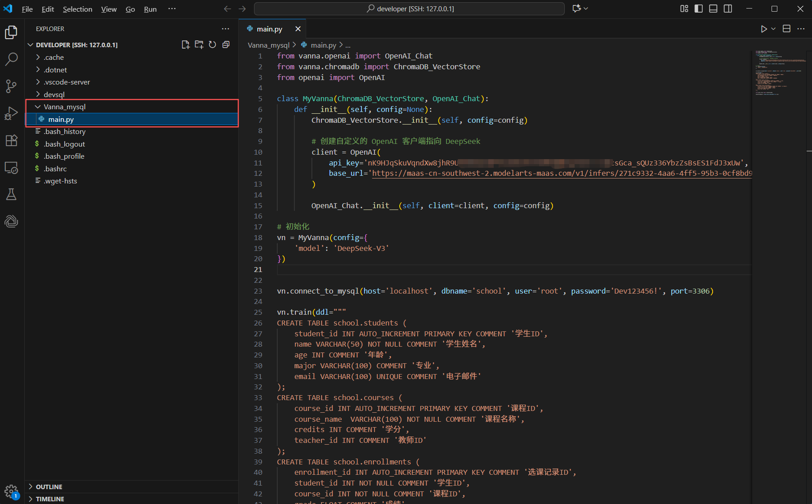
Task: Toggle the primary side bar visibility
Action: 699,9
